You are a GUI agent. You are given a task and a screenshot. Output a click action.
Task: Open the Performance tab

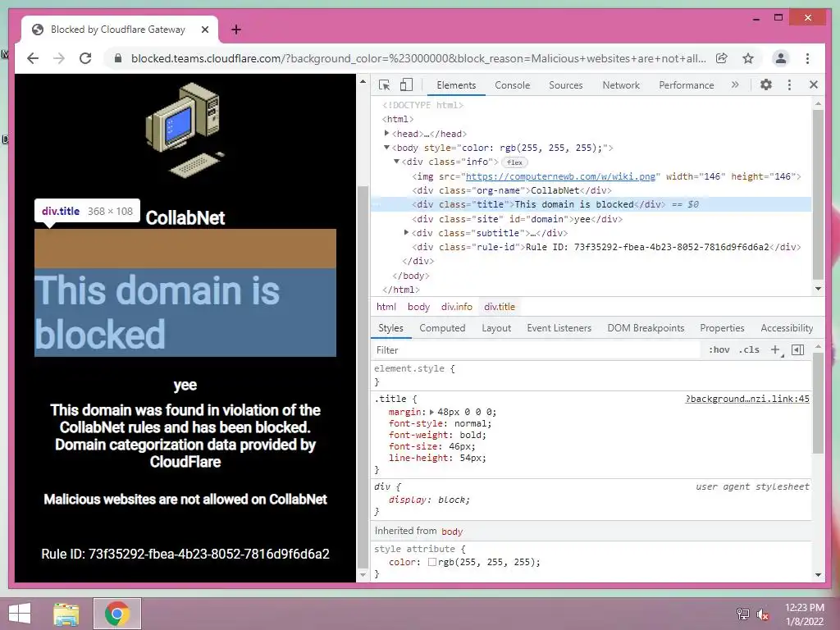687,85
